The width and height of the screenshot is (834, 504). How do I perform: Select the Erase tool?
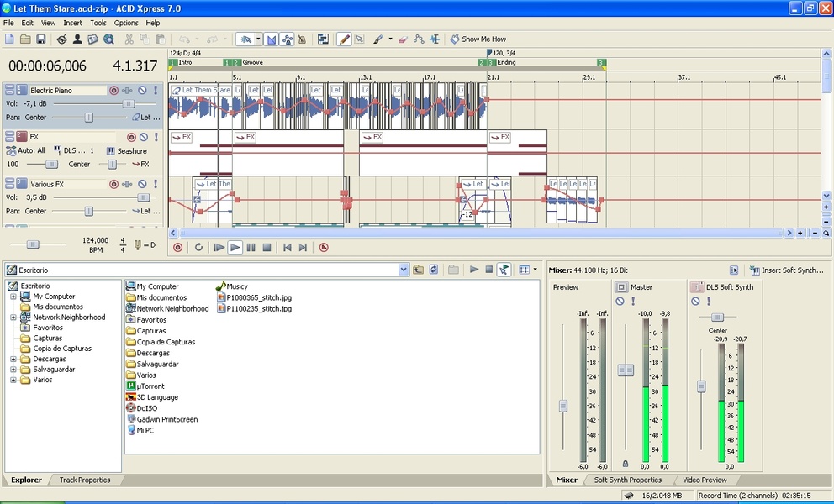pyautogui.click(x=403, y=39)
